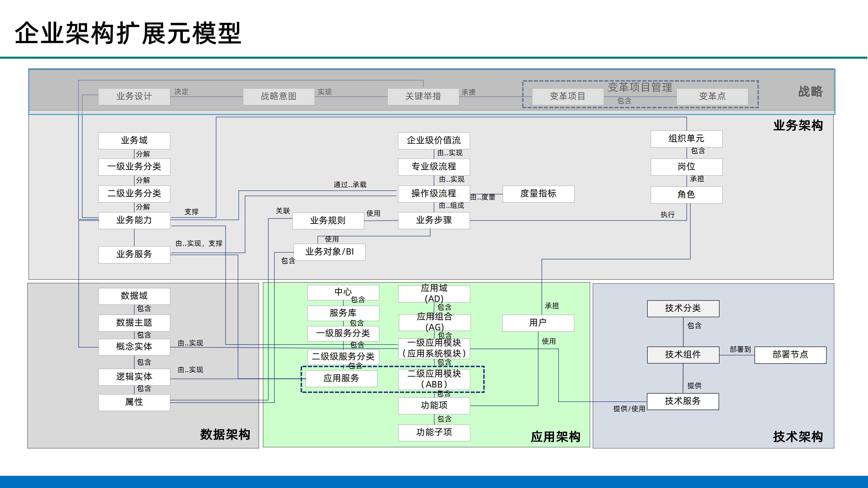868x488 pixels.
Task: Click the 企业级价值流 box
Action: click(x=434, y=141)
